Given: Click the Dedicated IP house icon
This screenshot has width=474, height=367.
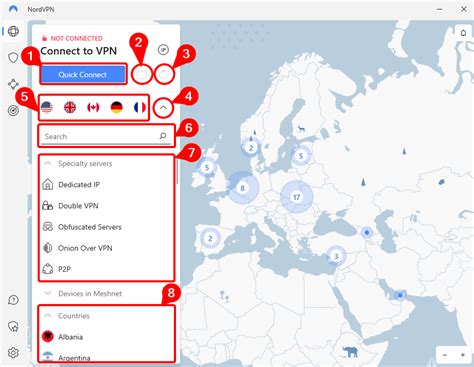Looking at the screenshot, I should 48,184.
